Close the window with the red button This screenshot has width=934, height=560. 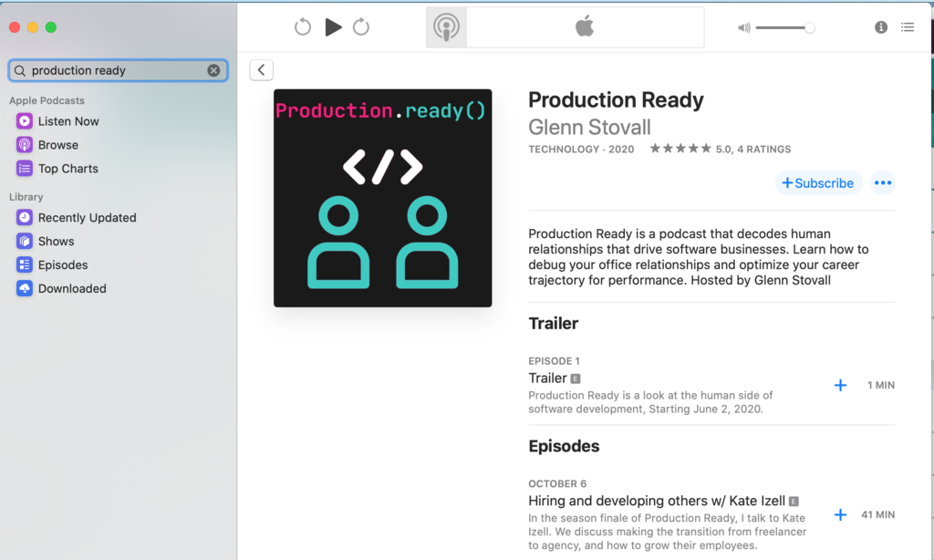(x=15, y=27)
